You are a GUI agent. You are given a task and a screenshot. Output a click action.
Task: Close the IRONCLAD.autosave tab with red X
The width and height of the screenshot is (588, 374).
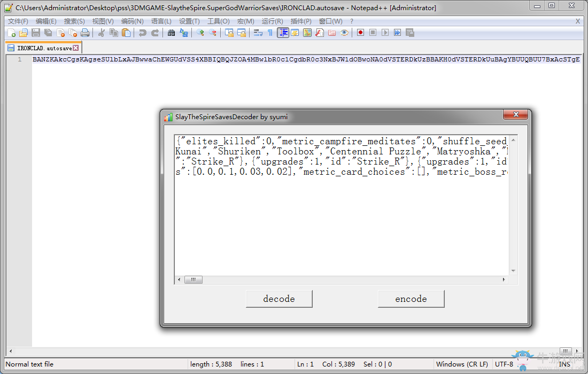click(x=76, y=48)
